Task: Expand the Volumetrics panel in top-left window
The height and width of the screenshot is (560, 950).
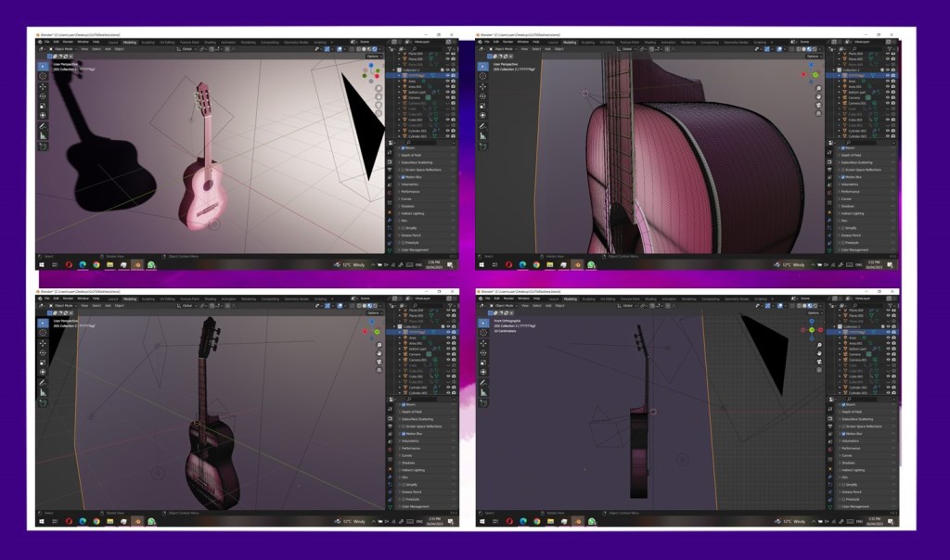Action: [x=413, y=185]
